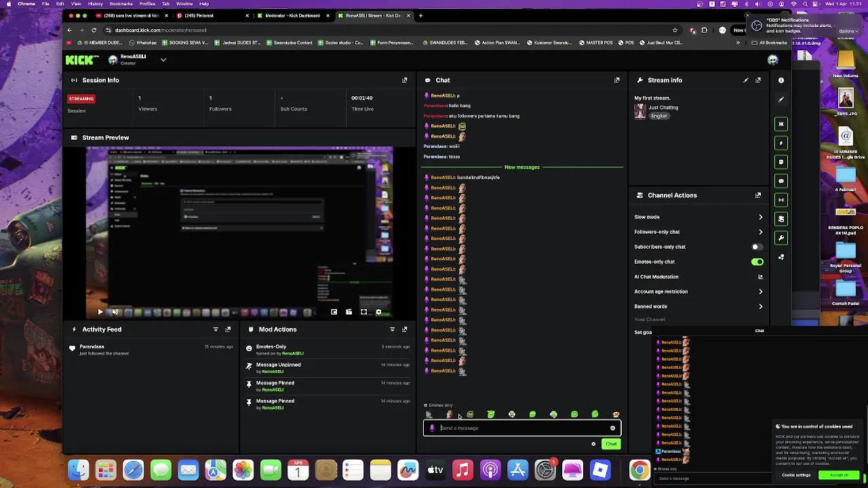Unmute the stream preview audio

tap(115, 312)
